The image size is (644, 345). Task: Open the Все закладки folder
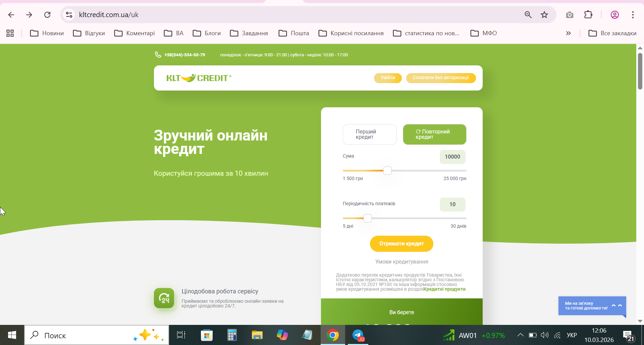(612, 33)
